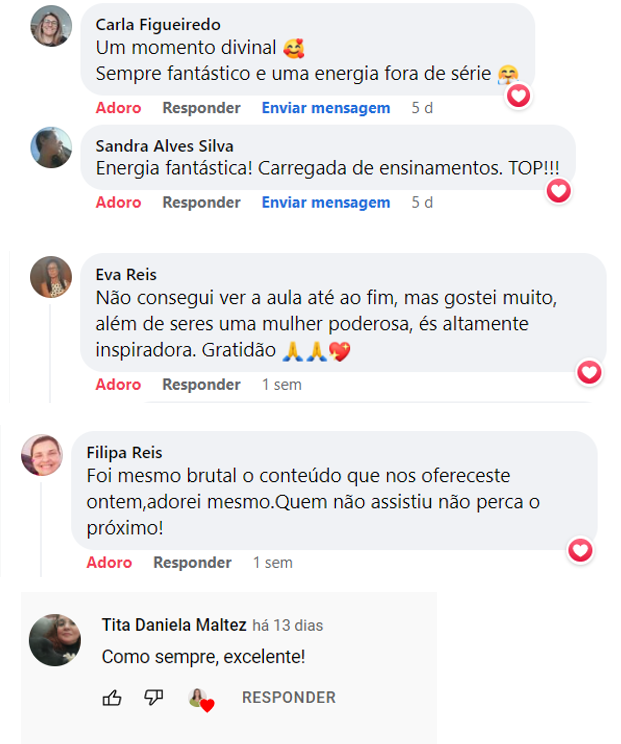Reply to Carla Figueiredo's comment
This screenshot has width=621, height=744.
[x=201, y=108]
